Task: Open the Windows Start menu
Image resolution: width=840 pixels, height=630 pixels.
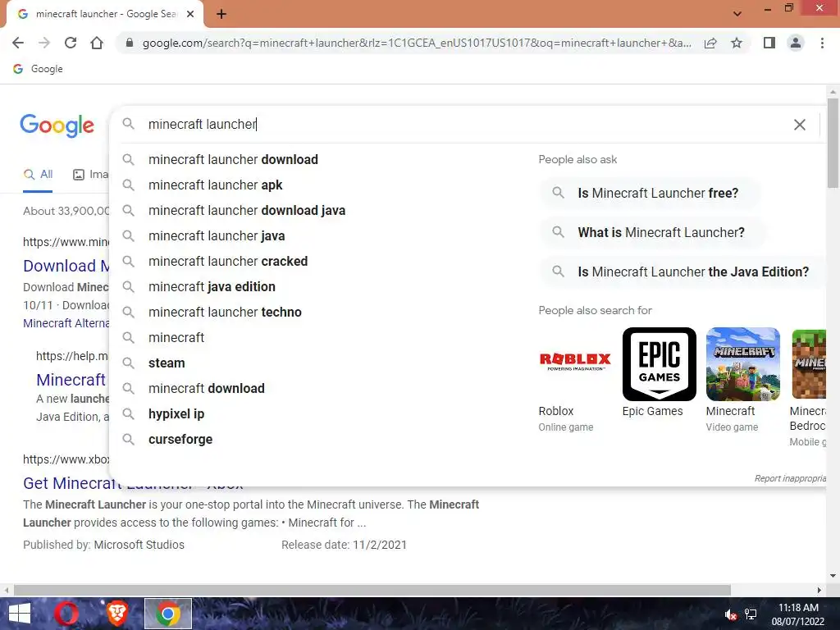Action: (20, 614)
